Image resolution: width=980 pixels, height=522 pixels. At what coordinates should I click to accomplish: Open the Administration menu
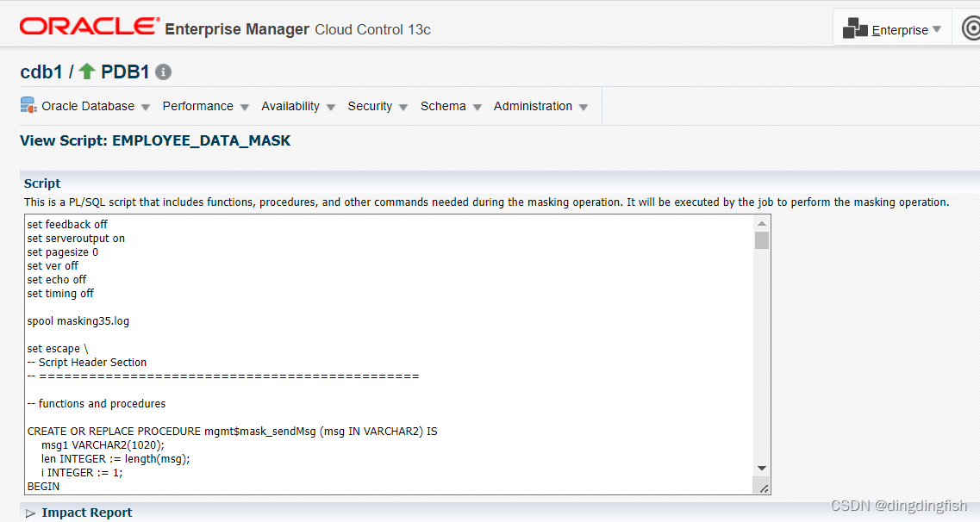pyautogui.click(x=534, y=106)
